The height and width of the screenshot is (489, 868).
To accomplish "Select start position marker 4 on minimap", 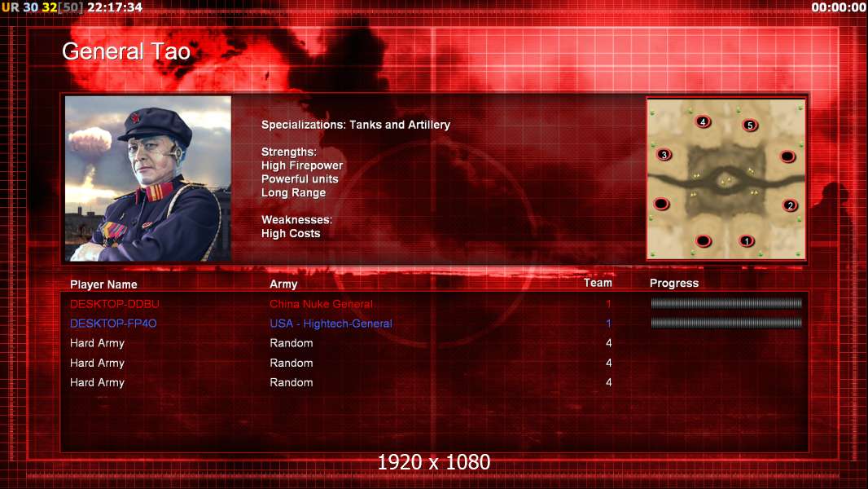I will coord(703,121).
